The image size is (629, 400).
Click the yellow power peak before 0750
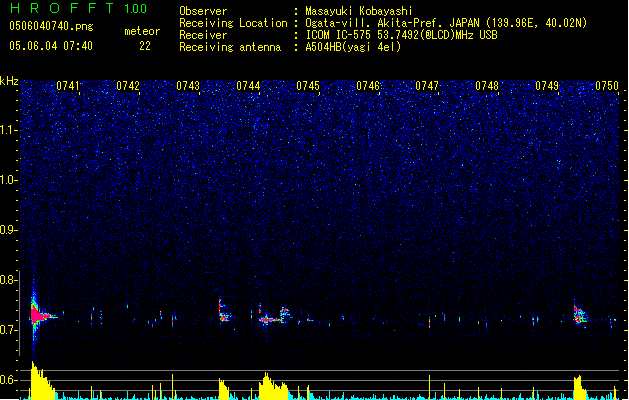[579, 387]
